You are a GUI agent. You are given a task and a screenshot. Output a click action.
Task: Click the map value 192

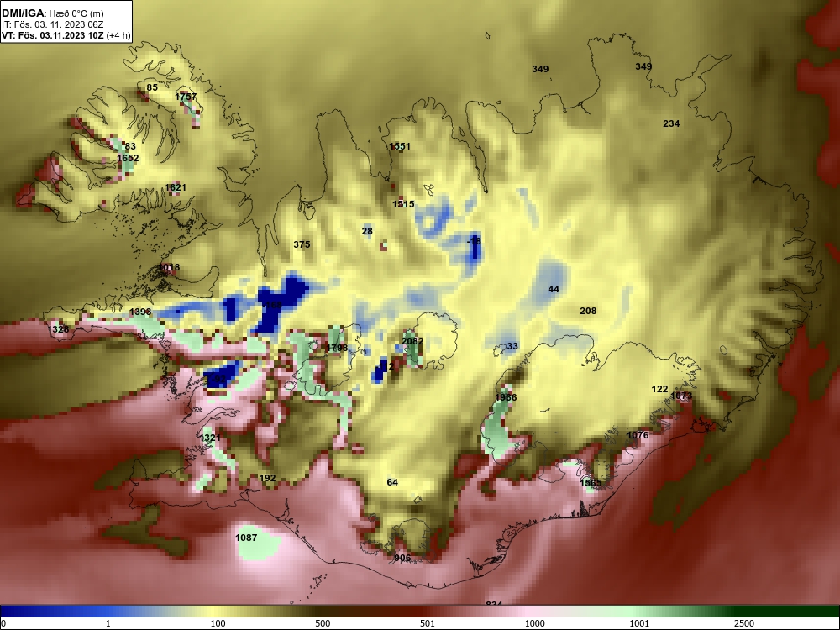coord(267,479)
